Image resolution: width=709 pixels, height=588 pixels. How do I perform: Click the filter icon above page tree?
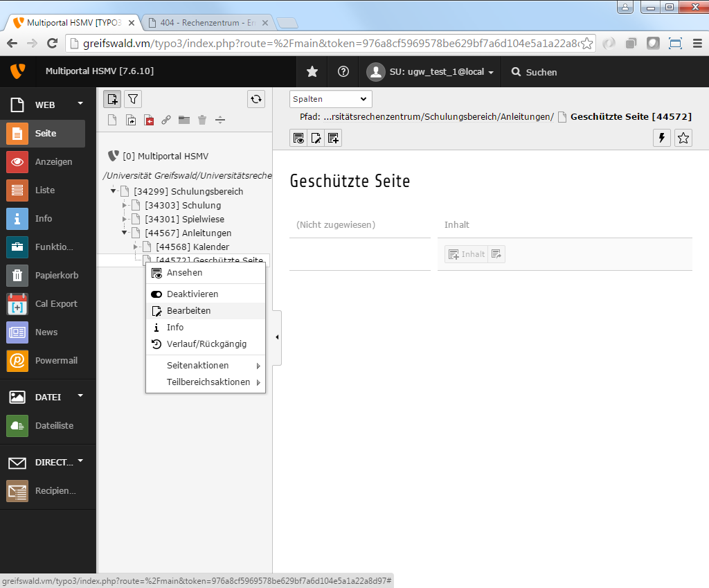point(132,99)
